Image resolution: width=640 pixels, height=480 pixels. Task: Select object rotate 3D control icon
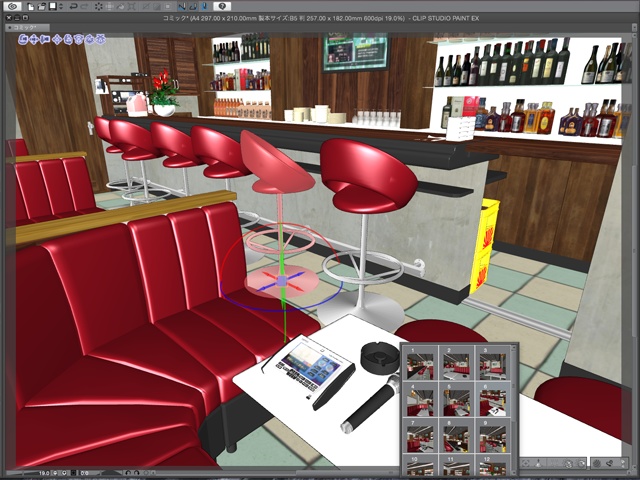tap(68, 39)
